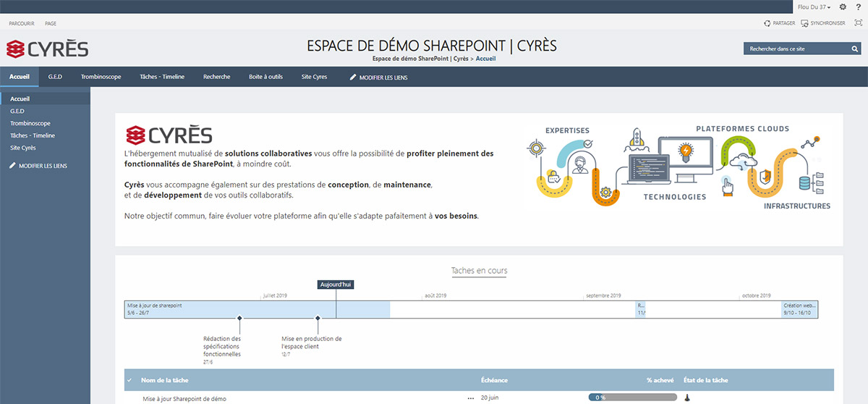Select Accueil in top navigation
The image size is (868, 404).
(x=20, y=77)
